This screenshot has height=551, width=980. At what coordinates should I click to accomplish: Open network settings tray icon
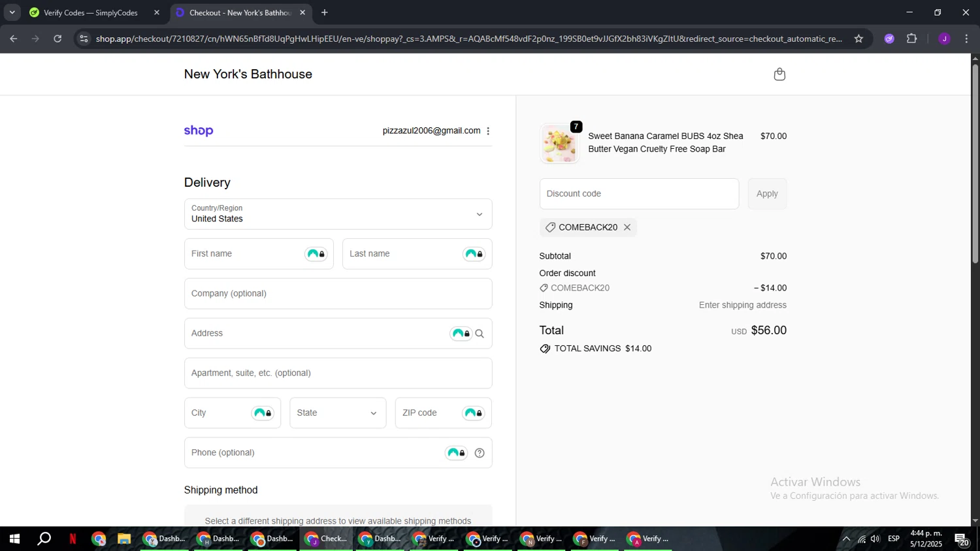(x=862, y=539)
